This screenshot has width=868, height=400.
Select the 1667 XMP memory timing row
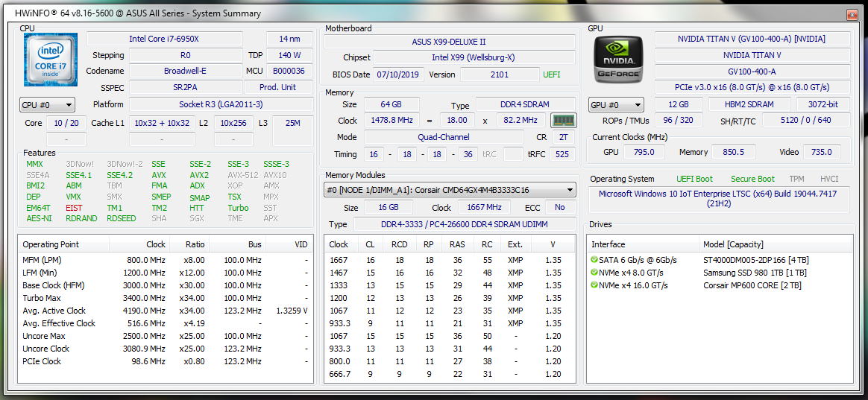tap(450, 259)
